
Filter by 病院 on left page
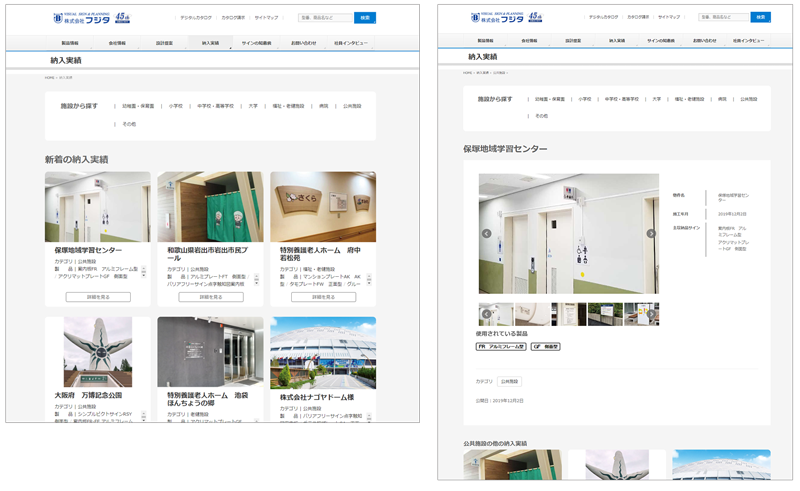coord(323,106)
